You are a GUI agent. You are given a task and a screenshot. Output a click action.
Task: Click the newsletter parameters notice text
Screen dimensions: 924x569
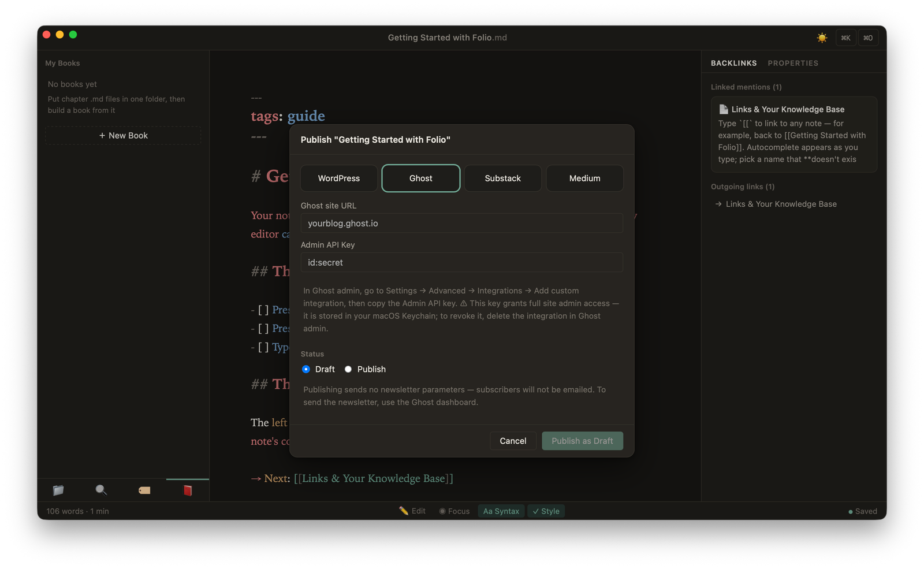pos(454,396)
